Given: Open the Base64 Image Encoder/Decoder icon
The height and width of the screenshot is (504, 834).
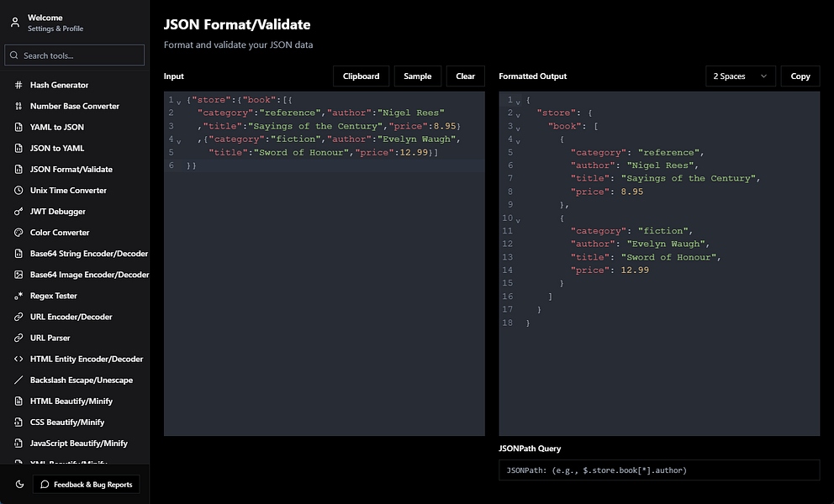Looking at the screenshot, I should pyautogui.click(x=18, y=275).
